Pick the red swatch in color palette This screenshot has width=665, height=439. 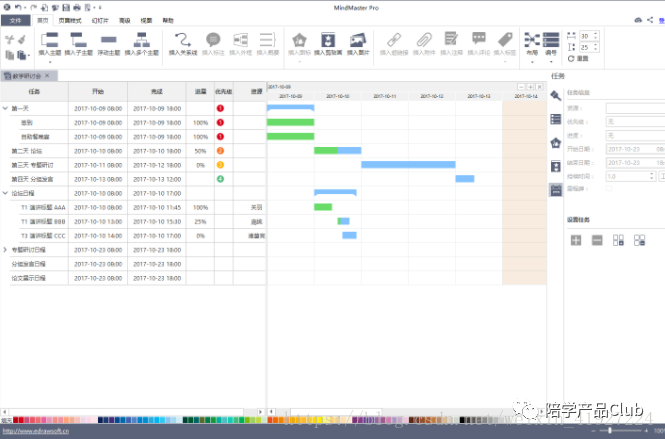pyautogui.click(x=16, y=420)
